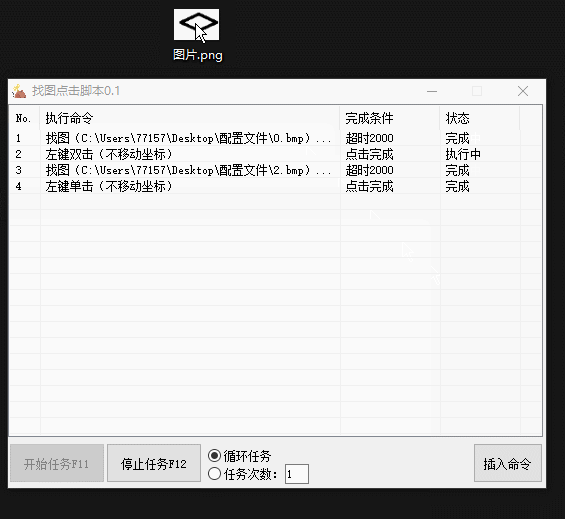Click the 找图点击脚本0.1 window title text
Image resolution: width=565 pixels, height=519 pixels.
click(x=76, y=91)
